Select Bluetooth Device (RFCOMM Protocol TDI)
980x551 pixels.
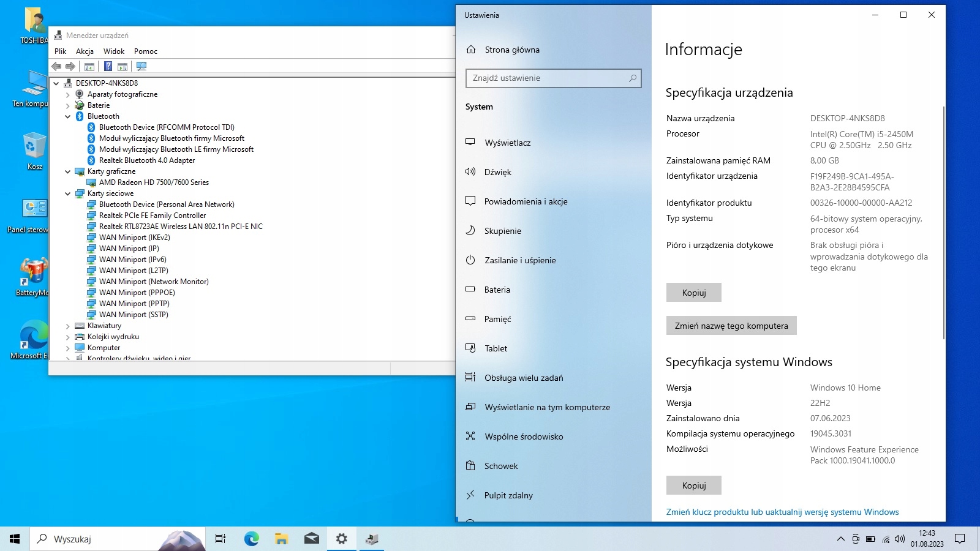click(x=167, y=127)
